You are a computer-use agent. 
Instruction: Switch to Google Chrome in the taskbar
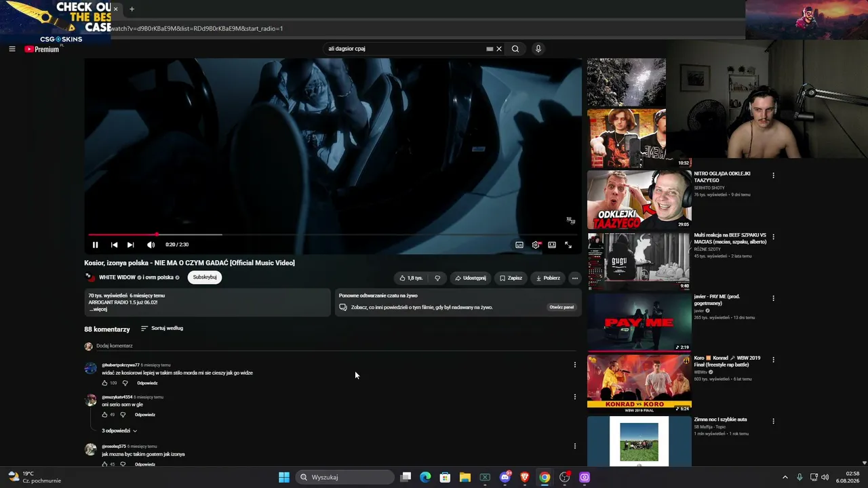click(x=545, y=477)
